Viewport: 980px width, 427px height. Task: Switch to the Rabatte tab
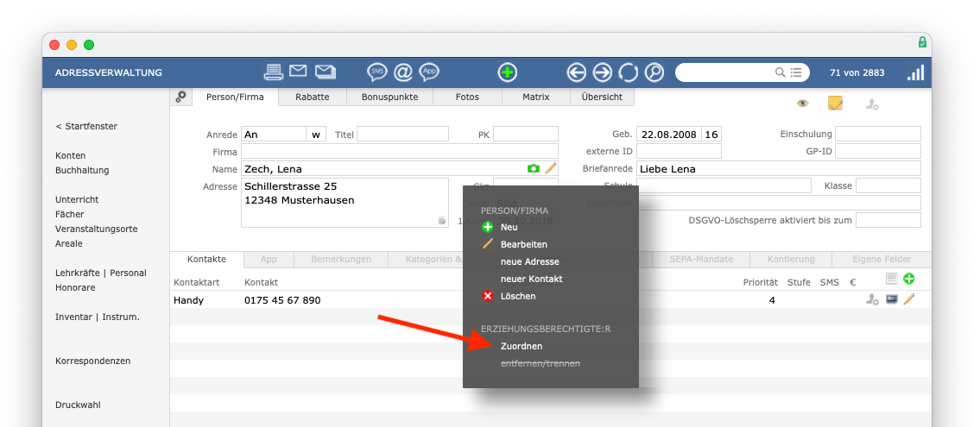tap(312, 97)
